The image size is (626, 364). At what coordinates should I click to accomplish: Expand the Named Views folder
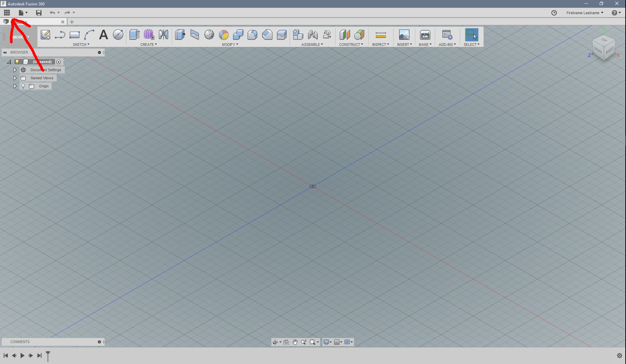coord(15,78)
